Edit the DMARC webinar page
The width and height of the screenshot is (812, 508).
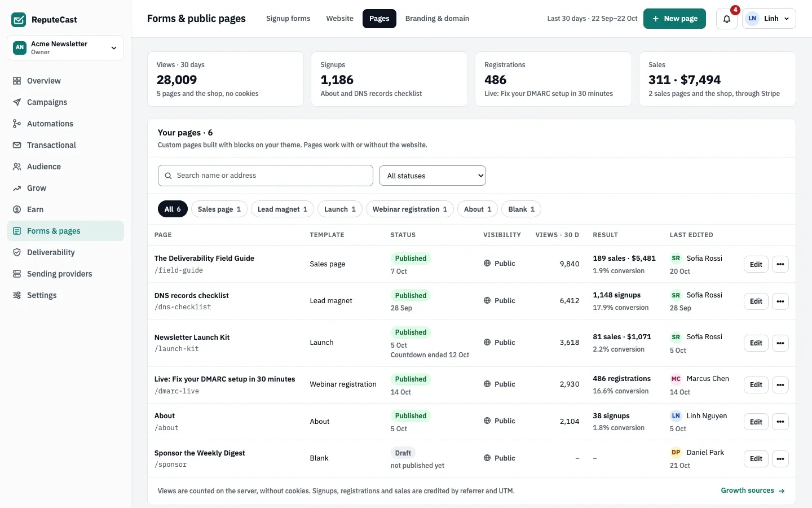click(x=756, y=385)
